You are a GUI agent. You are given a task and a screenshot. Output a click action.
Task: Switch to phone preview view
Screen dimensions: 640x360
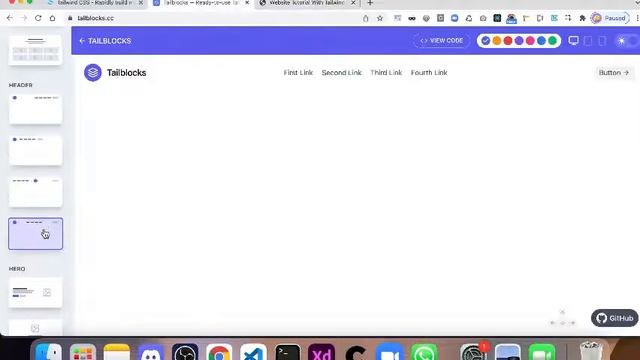602,40
